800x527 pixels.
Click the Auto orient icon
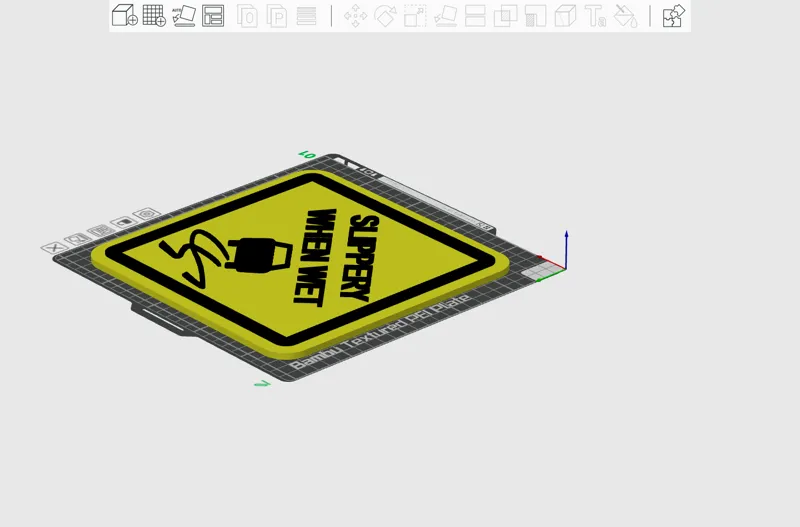click(184, 15)
